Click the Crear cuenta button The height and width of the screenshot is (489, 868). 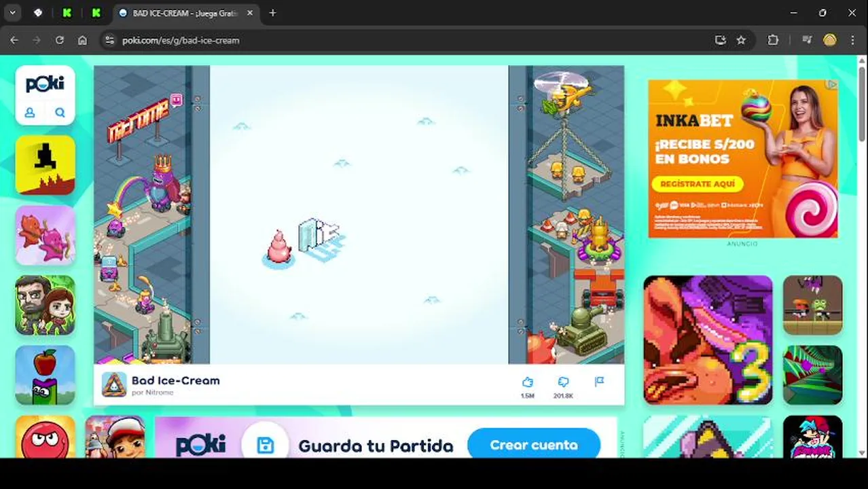point(534,445)
